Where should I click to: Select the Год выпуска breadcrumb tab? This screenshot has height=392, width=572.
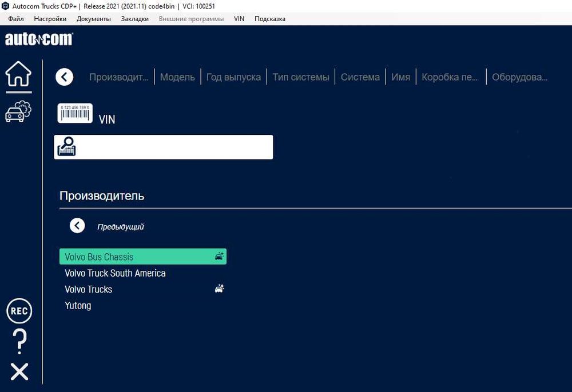[233, 77]
